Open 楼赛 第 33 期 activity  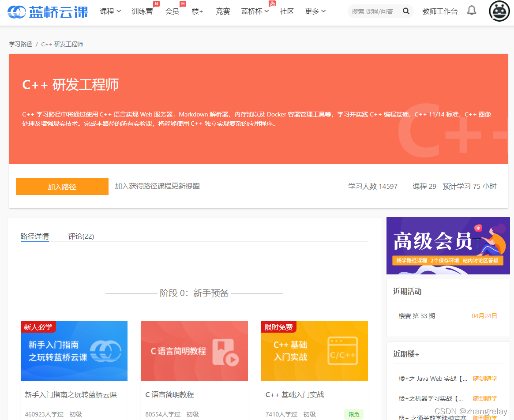pos(416,316)
